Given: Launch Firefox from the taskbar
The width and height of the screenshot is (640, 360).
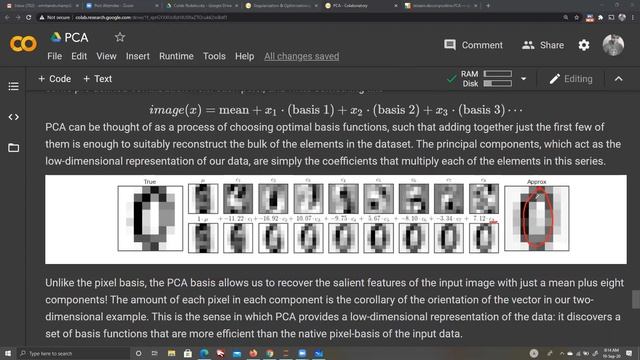Looking at the screenshot, I should click(253, 353).
